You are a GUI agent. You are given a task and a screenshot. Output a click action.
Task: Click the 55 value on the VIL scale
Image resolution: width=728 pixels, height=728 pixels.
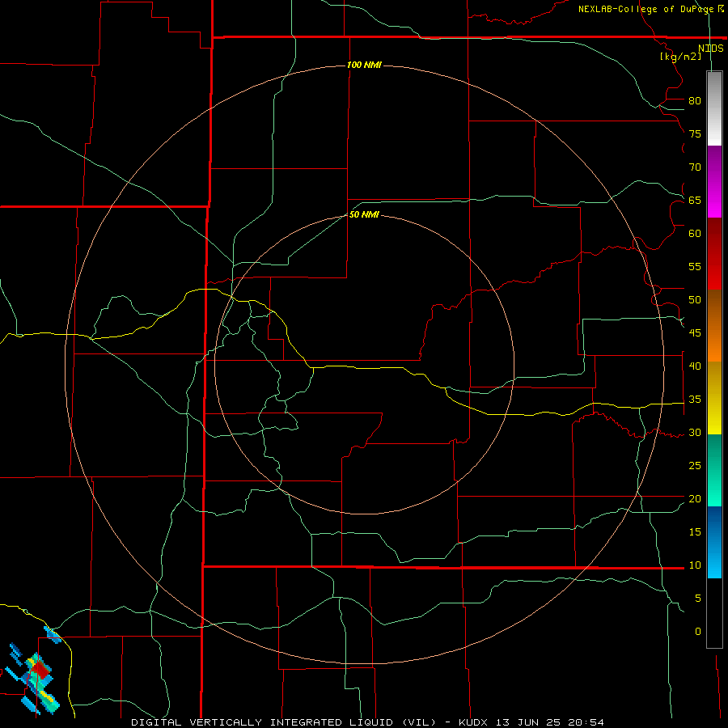coord(695,266)
